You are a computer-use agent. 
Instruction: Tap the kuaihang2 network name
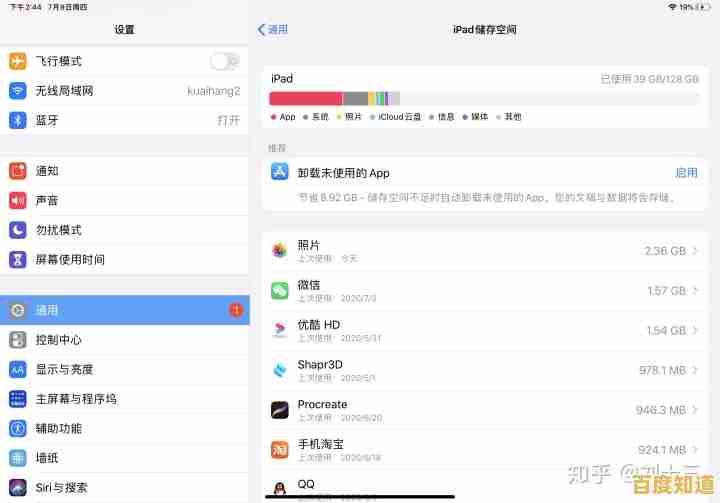(x=214, y=91)
